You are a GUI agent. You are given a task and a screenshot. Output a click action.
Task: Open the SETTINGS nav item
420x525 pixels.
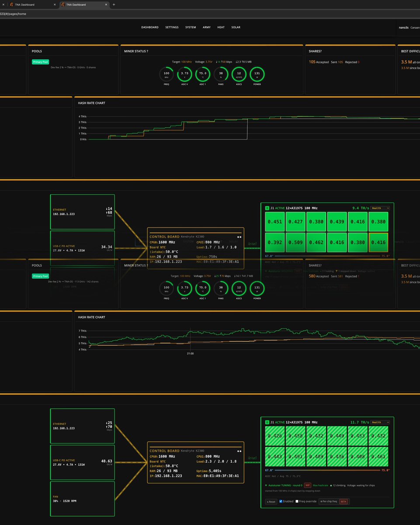tap(172, 27)
